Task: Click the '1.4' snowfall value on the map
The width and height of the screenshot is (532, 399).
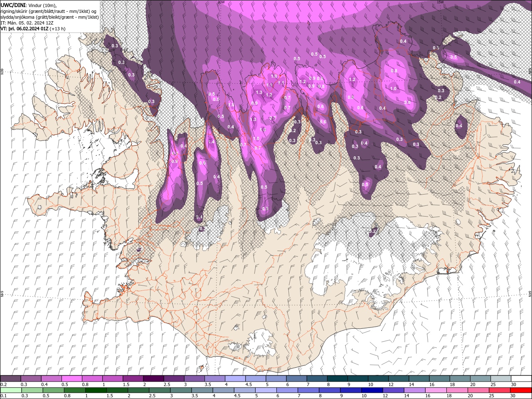Action: click(211, 142)
